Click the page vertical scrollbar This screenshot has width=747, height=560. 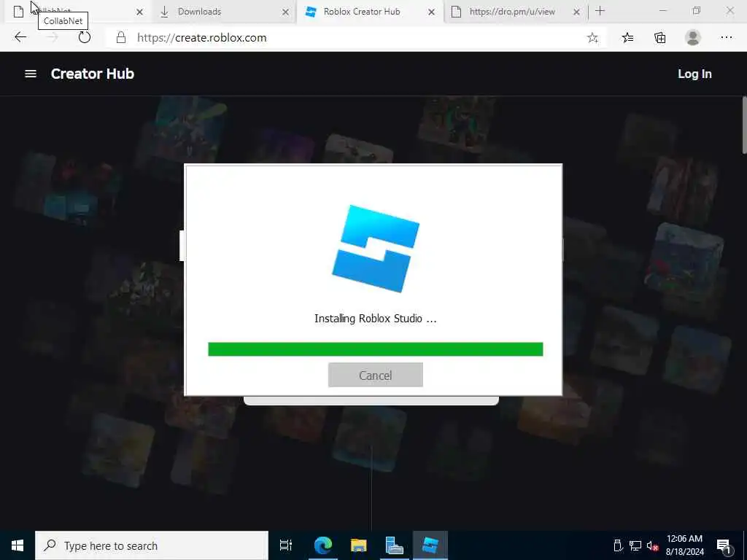[744, 125]
